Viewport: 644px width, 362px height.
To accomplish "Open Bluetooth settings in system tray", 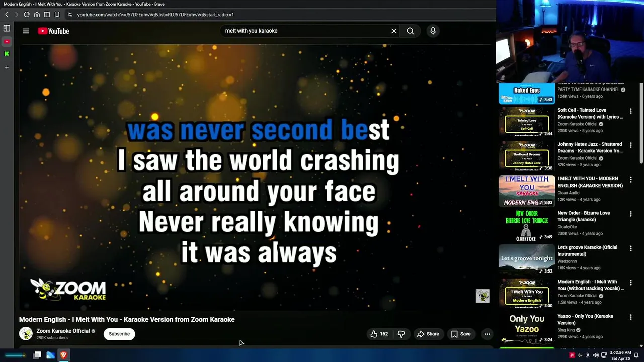I will point(588,355).
